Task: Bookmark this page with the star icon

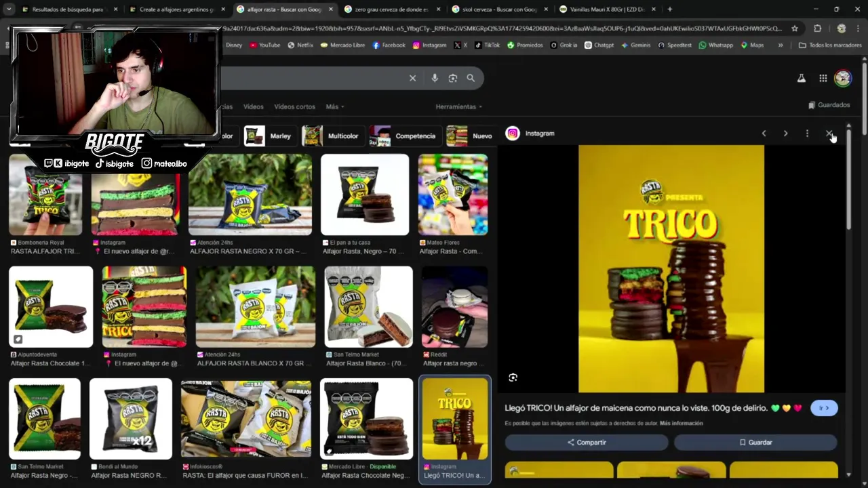Action: (x=795, y=28)
